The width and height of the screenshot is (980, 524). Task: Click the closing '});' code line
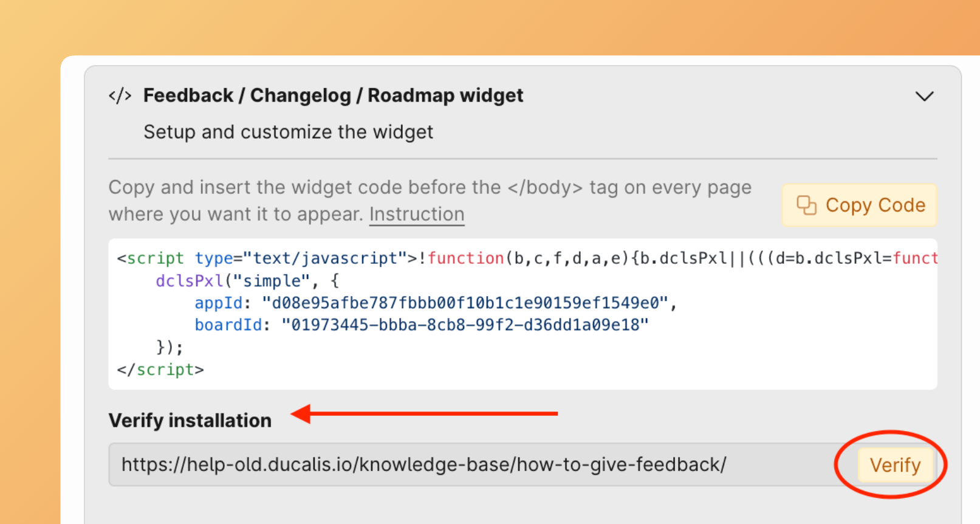(170, 347)
